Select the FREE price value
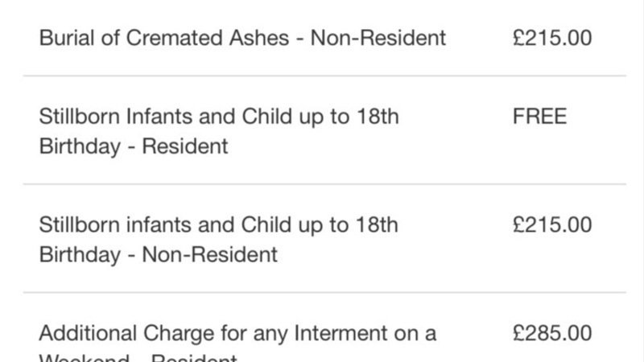644x362 pixels. coord(539,117)
